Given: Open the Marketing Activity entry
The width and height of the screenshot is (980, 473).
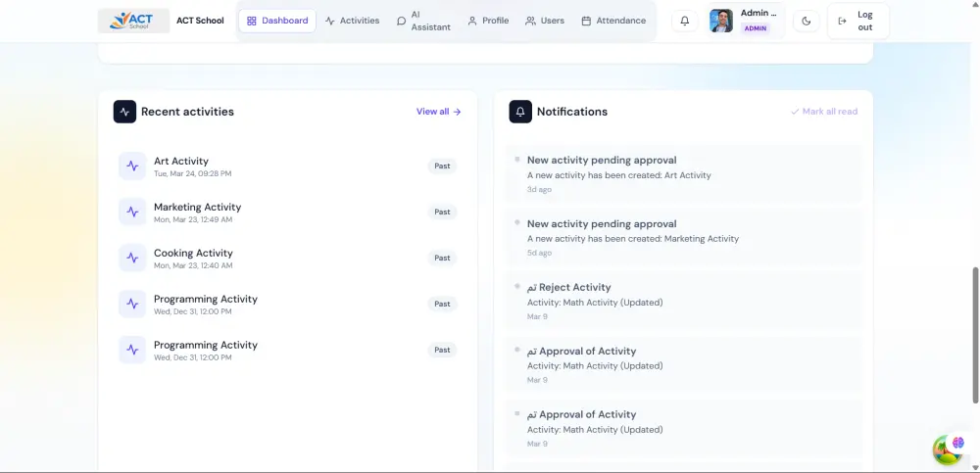Looking at the screenshot, I should tap(287, 212).
